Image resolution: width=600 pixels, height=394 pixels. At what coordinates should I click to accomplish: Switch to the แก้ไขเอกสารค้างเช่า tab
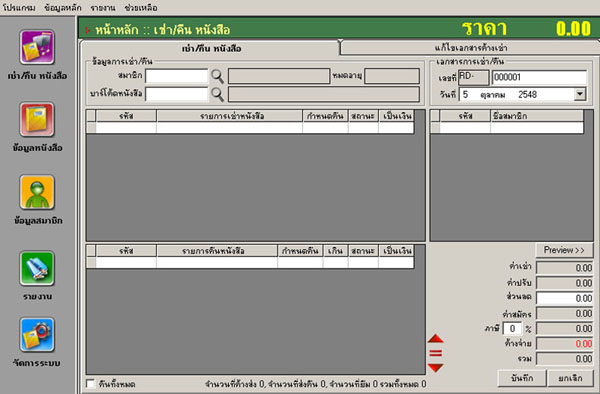(470, 48)
